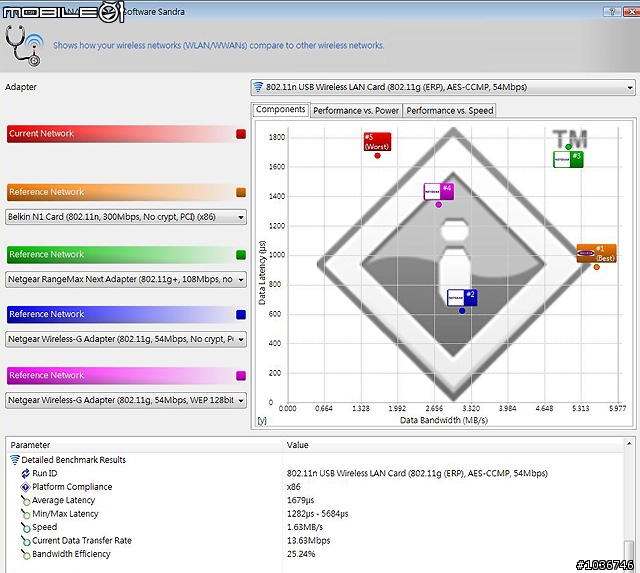Click the Data Latency (µs) axis label

(262, 273)
